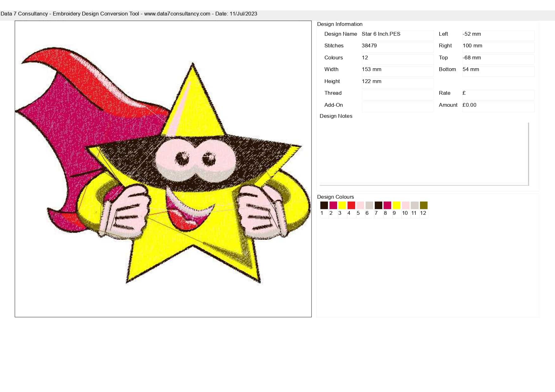Click the Width field '153 mm'
The height and width of the screenshot is (392, 555).
click(x=398, y=71)
